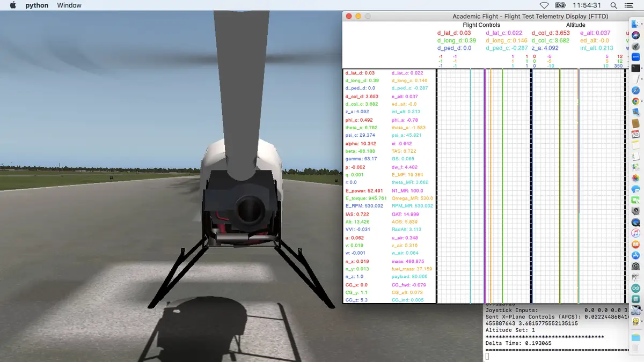
Task: Open Arduino IDE from the dock
Action: pyautogui.click(x=635, y=288)
